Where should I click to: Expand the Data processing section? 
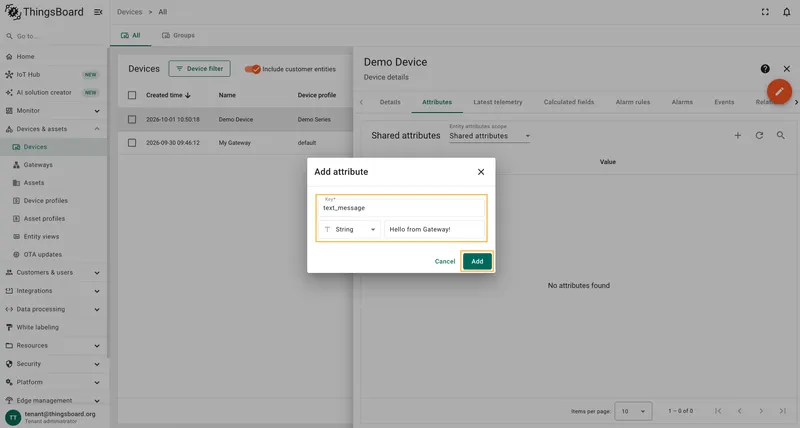[x=54, y=309]
